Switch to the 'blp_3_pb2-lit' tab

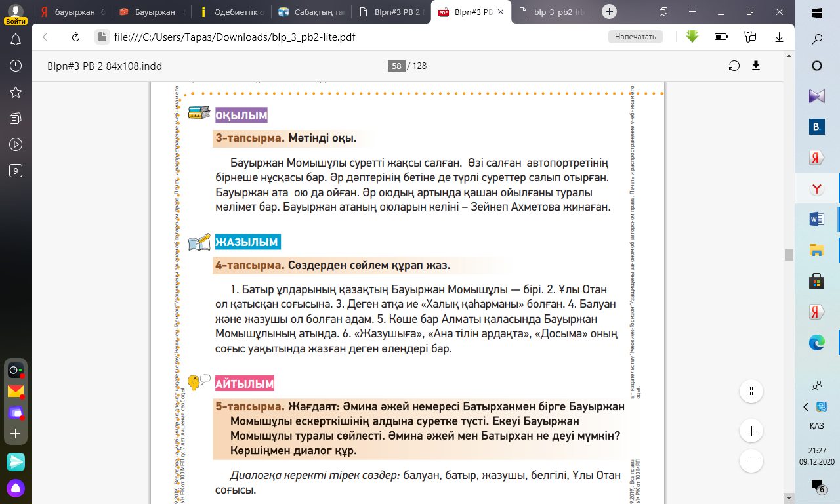[x=550, y=12]
